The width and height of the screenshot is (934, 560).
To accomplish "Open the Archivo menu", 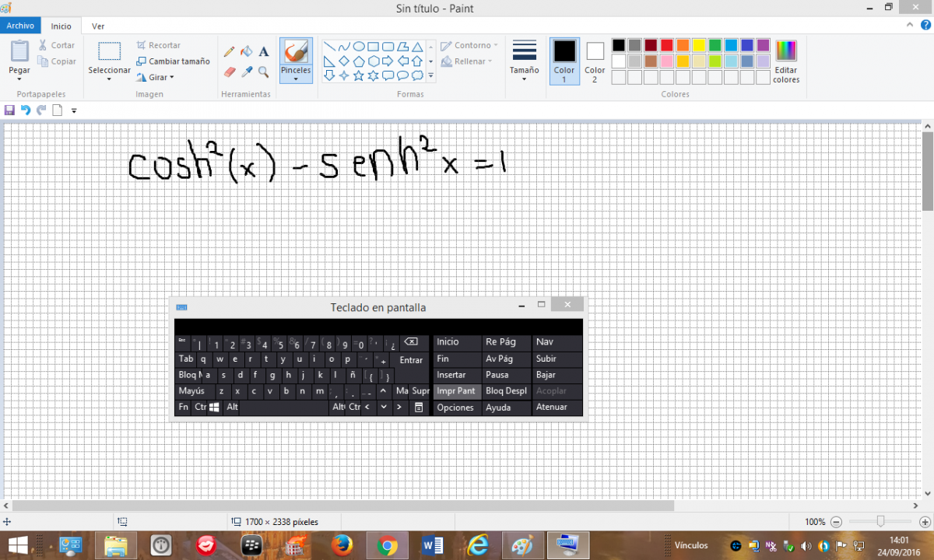I will (20, 26).
